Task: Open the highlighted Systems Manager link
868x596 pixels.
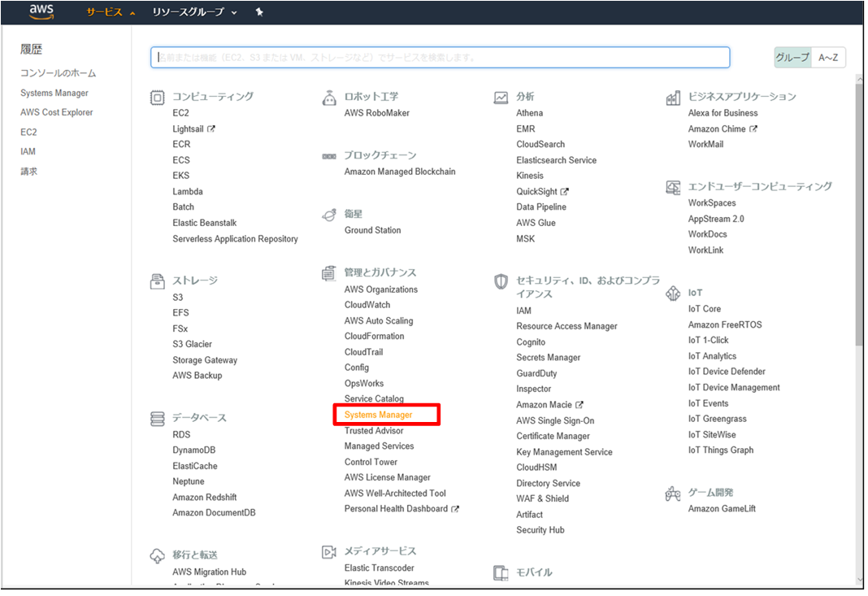Action: point(378,415)
